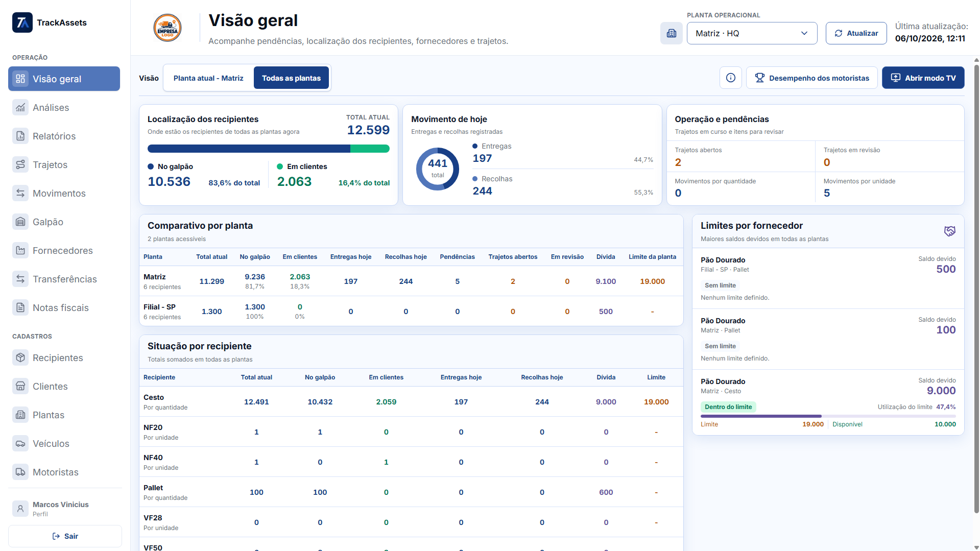Expand the Matriz · HQ plant dropdown
Viewport: 980px width, 551px height.
[x=752, y=33]
